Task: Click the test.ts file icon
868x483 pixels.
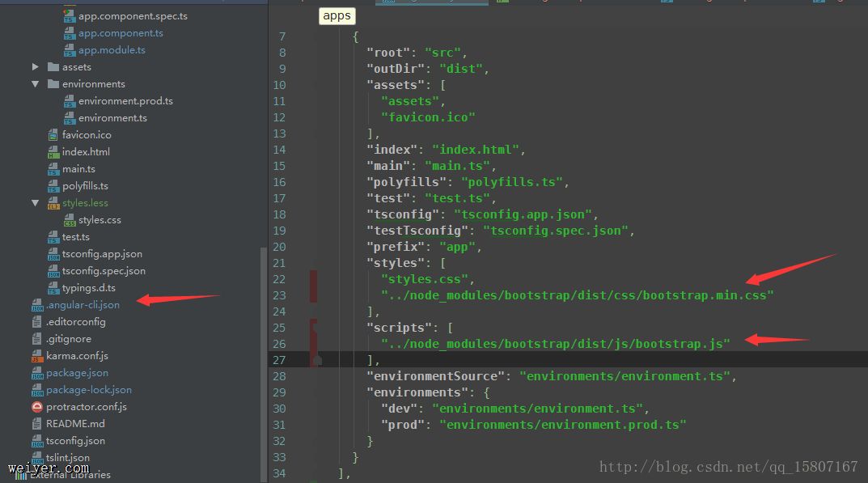Action: [53, 237]
